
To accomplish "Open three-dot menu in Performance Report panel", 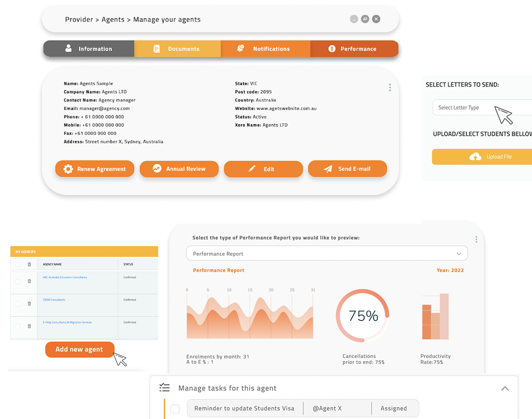I will tap(476, 239).
